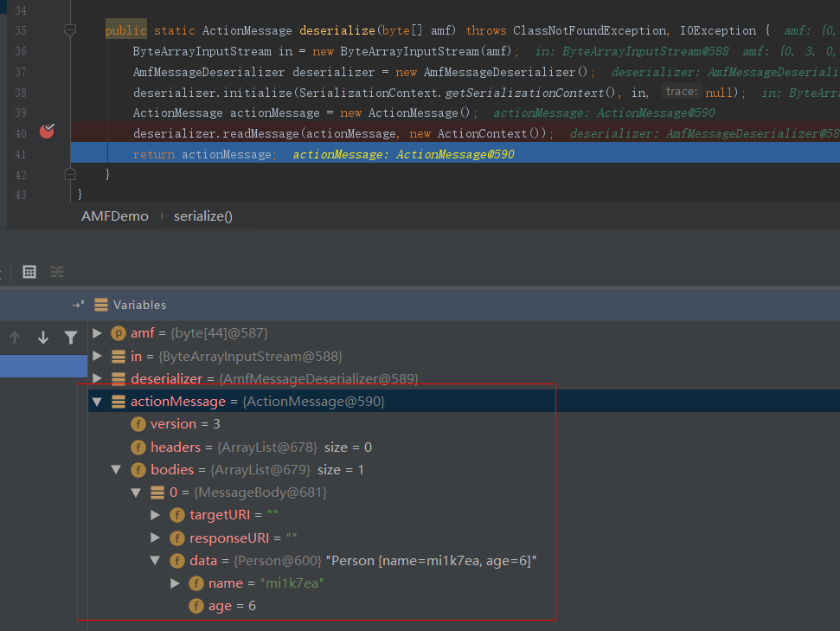Click the next frame down arrow
Screen dimensions: 840x631
(42, 338)
